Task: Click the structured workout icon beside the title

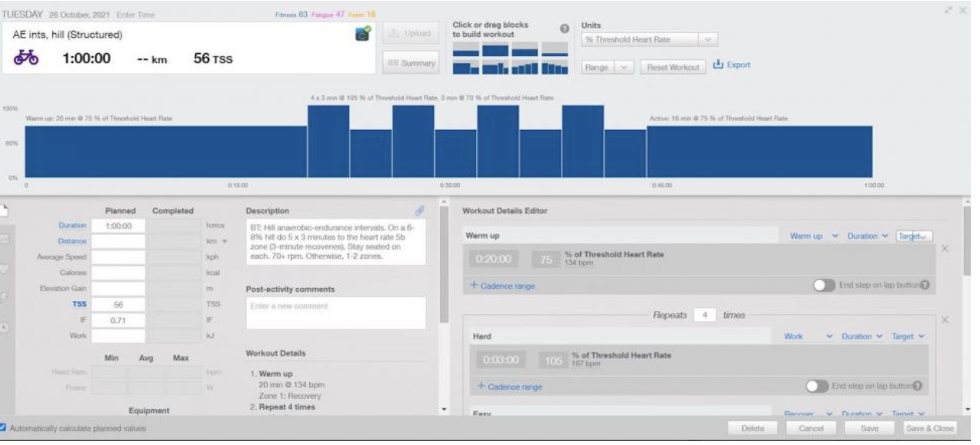Action: click(363, 32)
